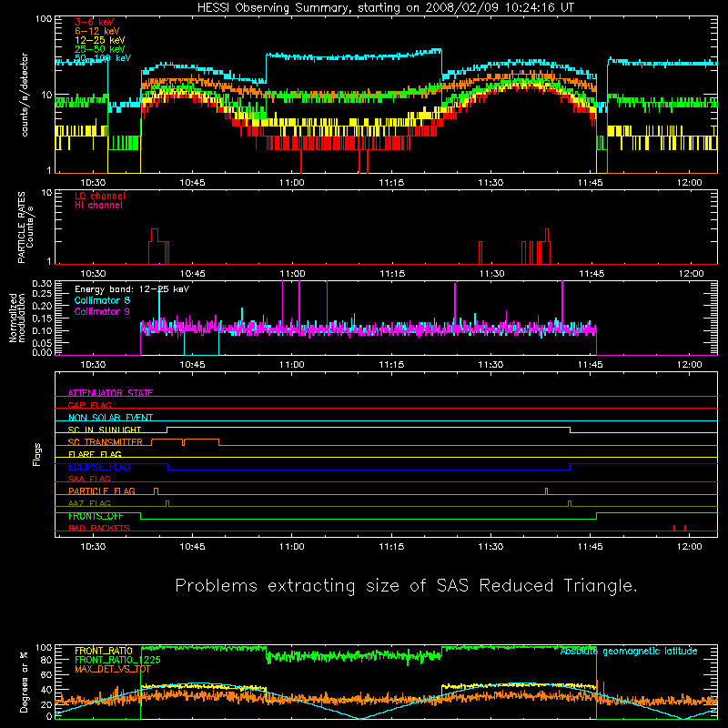Click the Normalized modulation axis label

(17, 318)
